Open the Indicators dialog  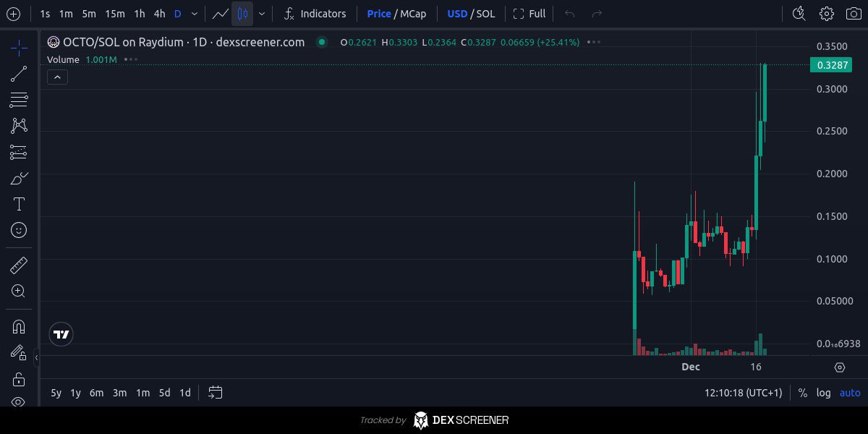315,14
